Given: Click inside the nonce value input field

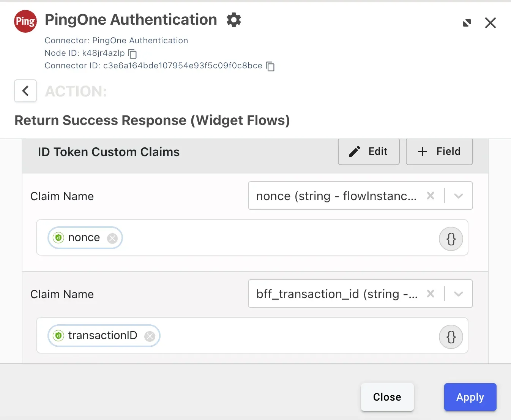Looking at the screenshot, I should (x=252, y=237).
